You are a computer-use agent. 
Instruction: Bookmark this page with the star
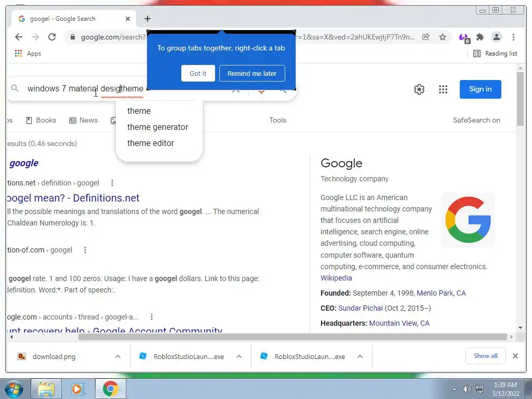[443, 37]
